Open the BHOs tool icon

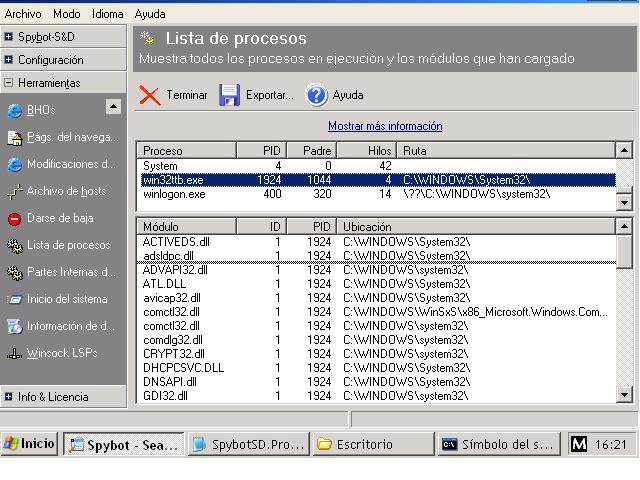point(15,110)
